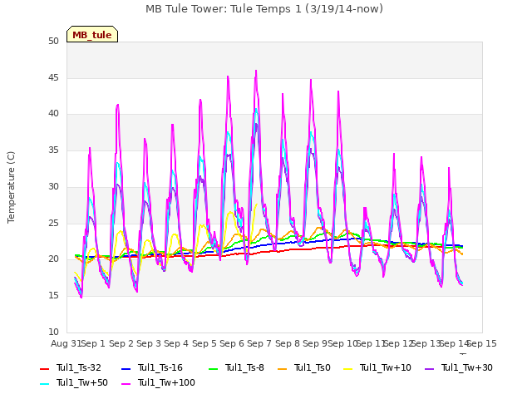Select the Tul1_Tw+100 legend label
532x399 pixels.
166,382
